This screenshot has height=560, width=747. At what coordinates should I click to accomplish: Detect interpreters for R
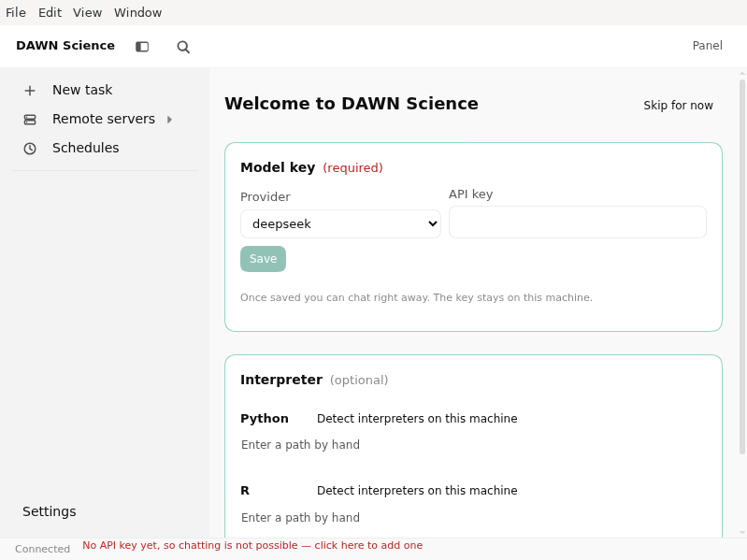click(x=417, y=490)
